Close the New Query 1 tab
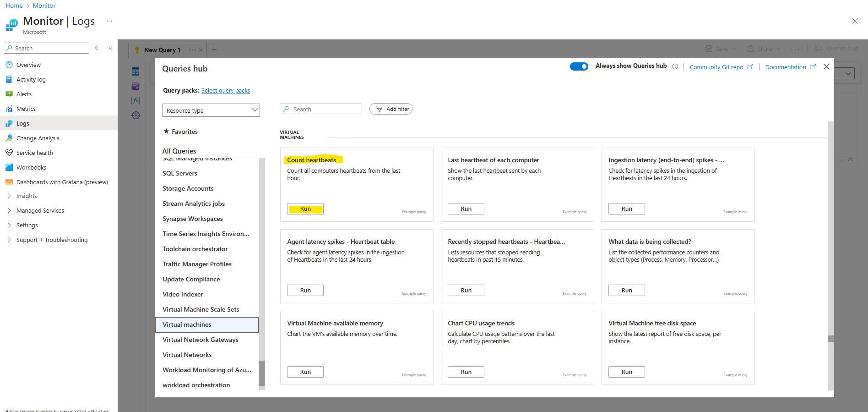868x412 pixels. [201, 50]
